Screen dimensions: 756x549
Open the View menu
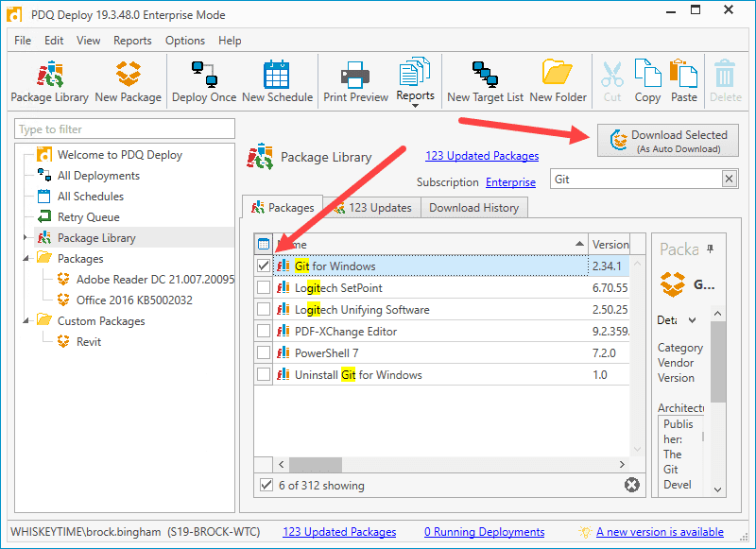[88, 41]
